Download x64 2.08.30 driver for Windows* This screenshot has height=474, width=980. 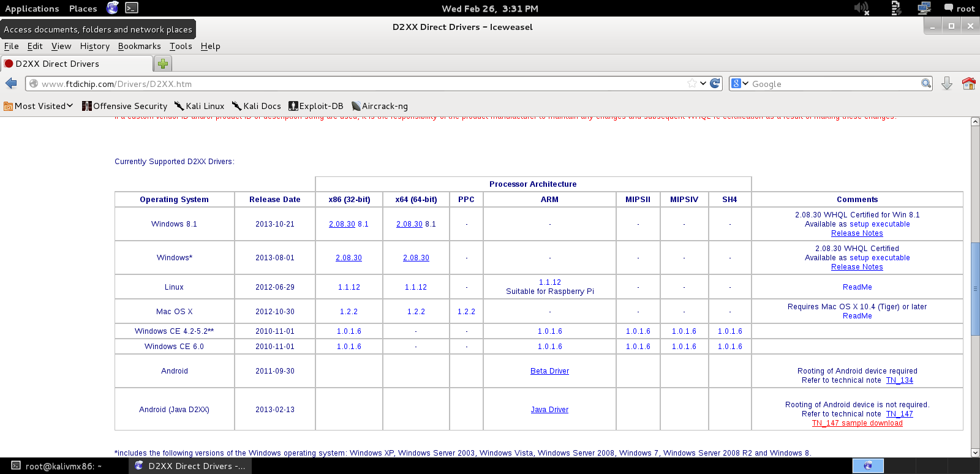[x=416, y=258]
